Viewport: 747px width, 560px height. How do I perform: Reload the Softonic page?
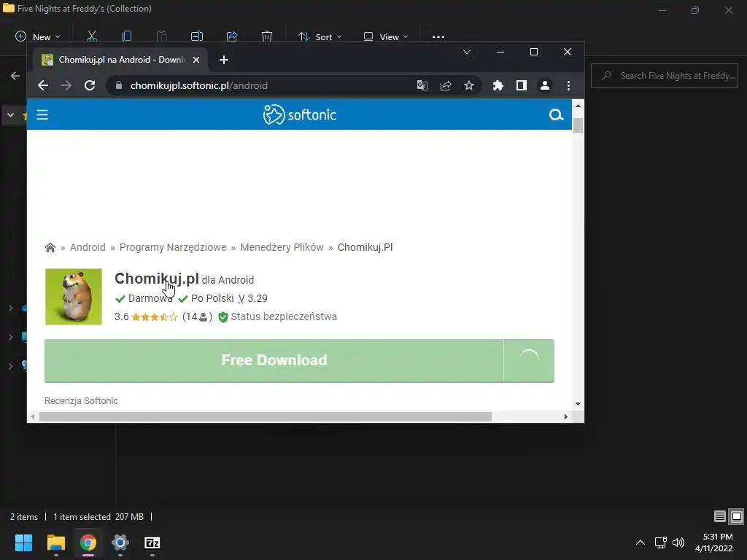click(90, 86)
